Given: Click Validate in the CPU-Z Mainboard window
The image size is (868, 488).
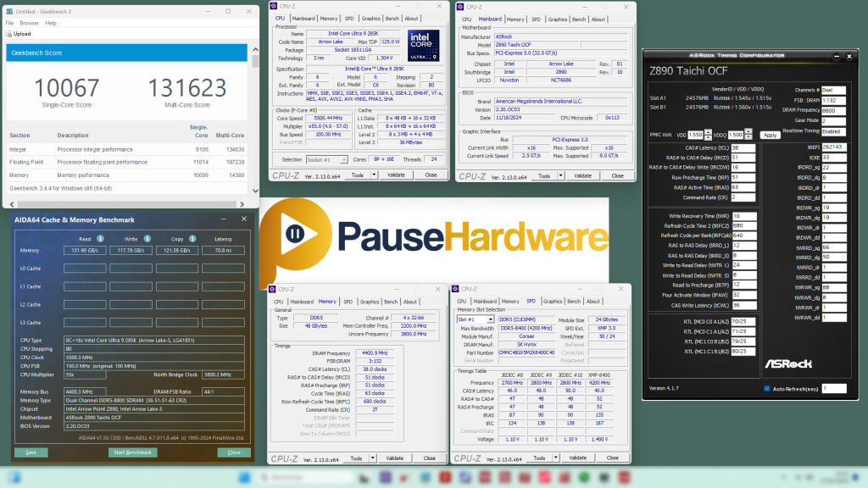Looking at the screenshot, I should [x=582, y=176].
